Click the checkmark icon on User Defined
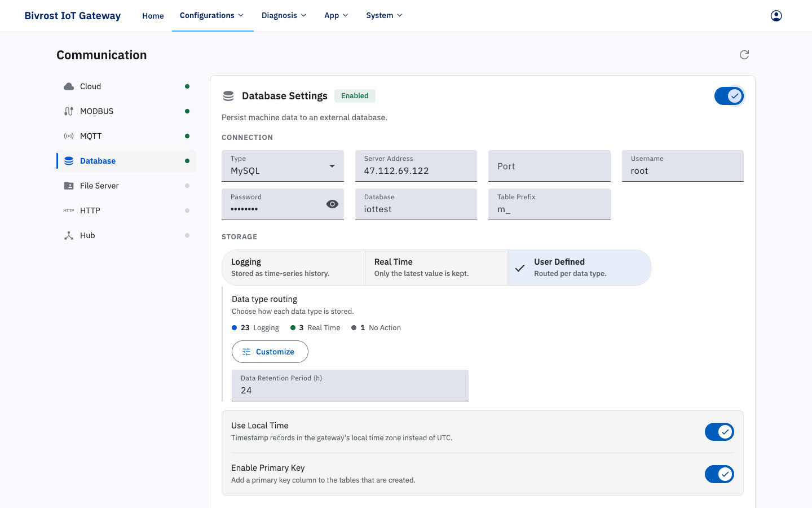812x508 pixels. pyautogui.click(x=520, y=268)
